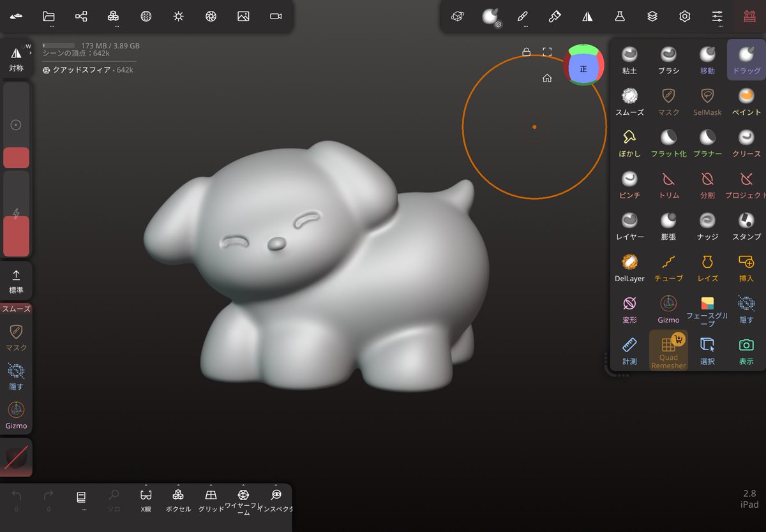The height and width of the screenshot is (532, 766).
Task: Toggle X線 x-ray mode
Action: click(x=146, y=499)
